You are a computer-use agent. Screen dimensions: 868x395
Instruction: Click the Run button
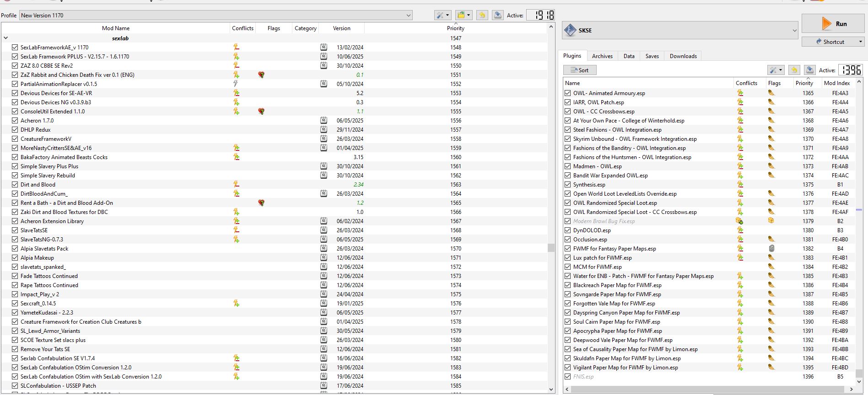click(833, 24)
